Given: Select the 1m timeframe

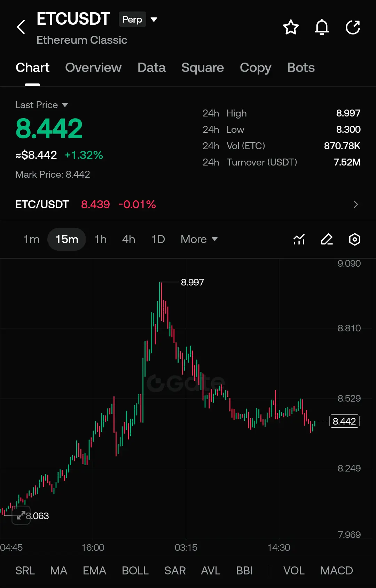Looking at the screenshot, I should (x=31, y=239).
